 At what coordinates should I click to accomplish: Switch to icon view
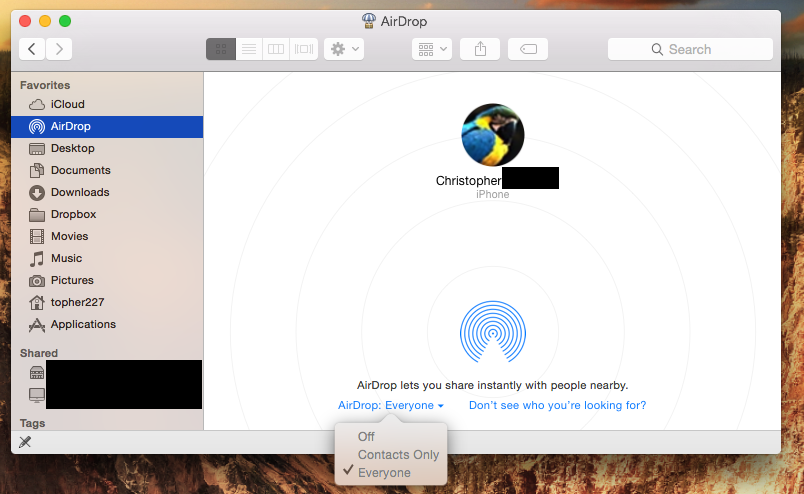pos(221,49)
